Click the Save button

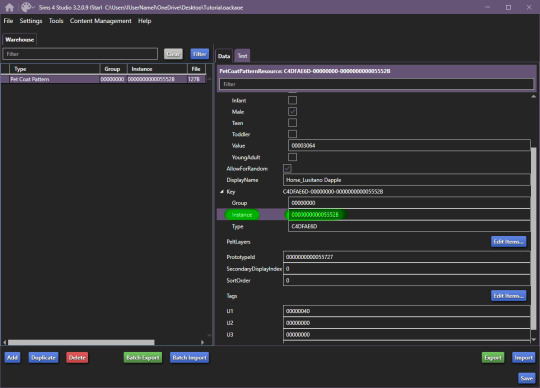tap(527, 378)
